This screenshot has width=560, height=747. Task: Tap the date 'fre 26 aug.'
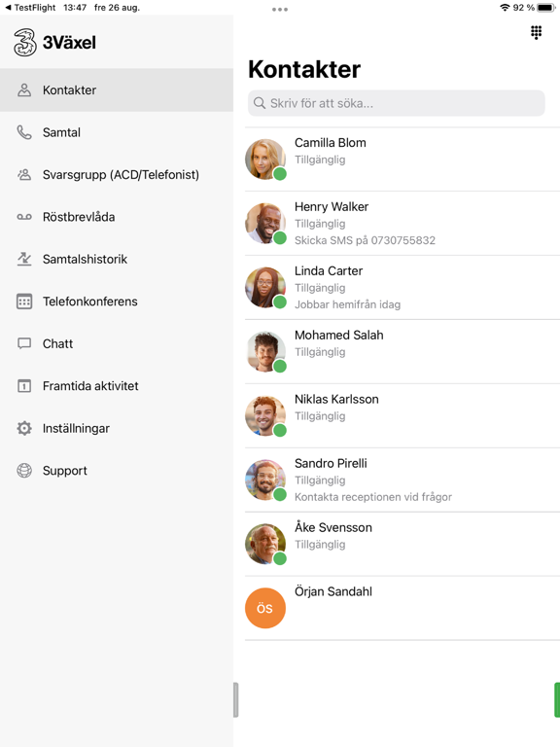(117, 8)
